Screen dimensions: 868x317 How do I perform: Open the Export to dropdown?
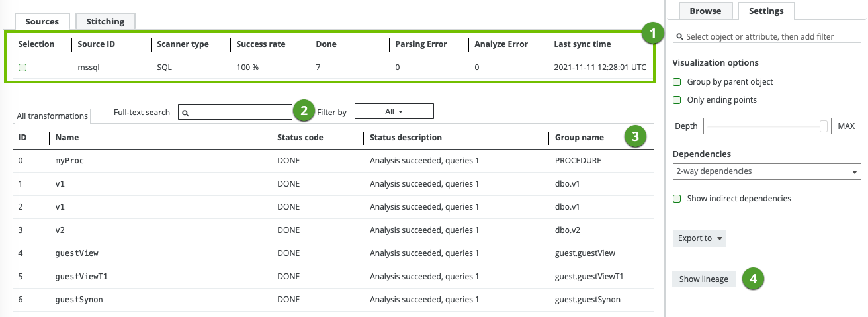pyautogui.click(x=699, y=238)
